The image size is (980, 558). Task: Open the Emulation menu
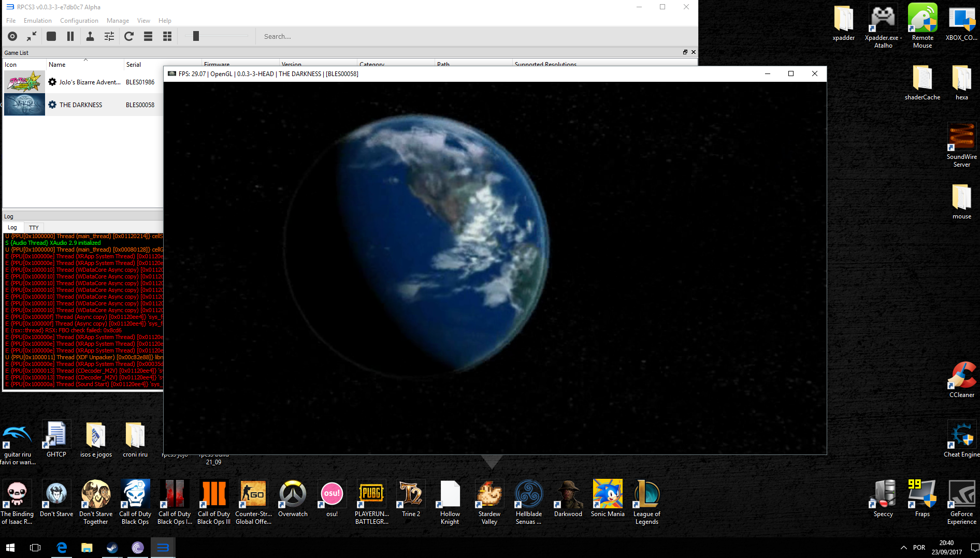[x=38, y=21]
